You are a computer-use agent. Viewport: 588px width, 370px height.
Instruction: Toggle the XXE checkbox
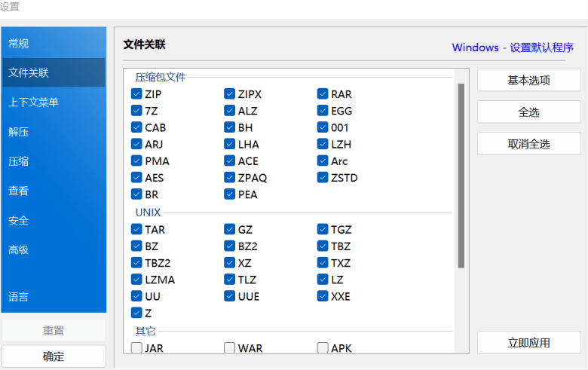point(323,296)
